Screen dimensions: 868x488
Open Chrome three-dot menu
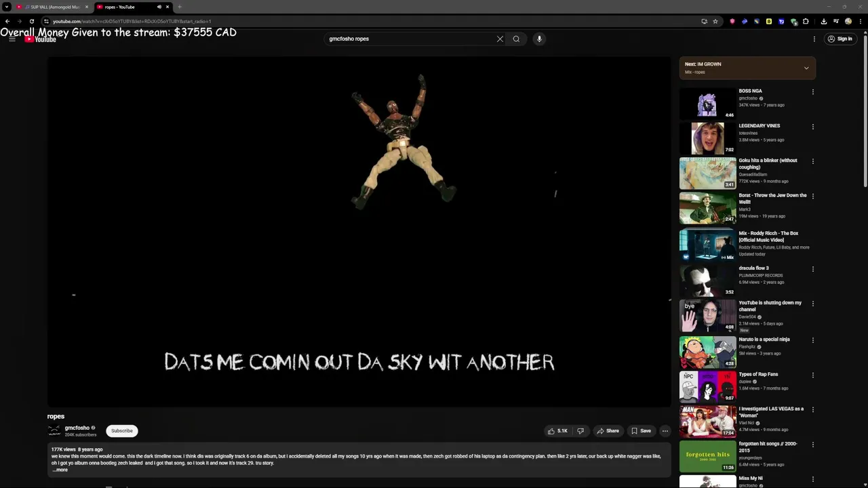pyautogui.click(x=861, y=21)
